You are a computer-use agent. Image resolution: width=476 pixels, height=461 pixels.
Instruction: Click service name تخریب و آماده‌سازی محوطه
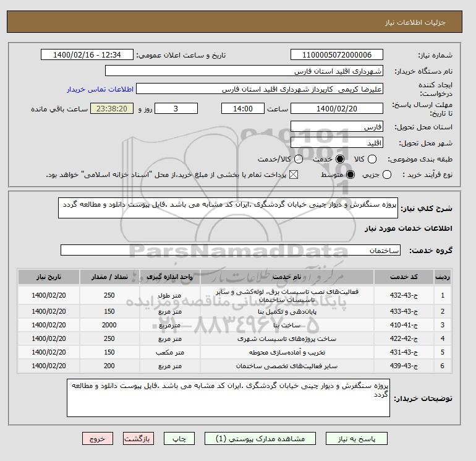(287, 352)
